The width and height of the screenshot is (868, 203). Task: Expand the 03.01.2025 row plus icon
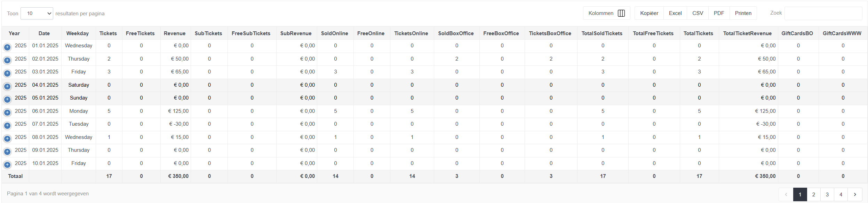(7, 73)
